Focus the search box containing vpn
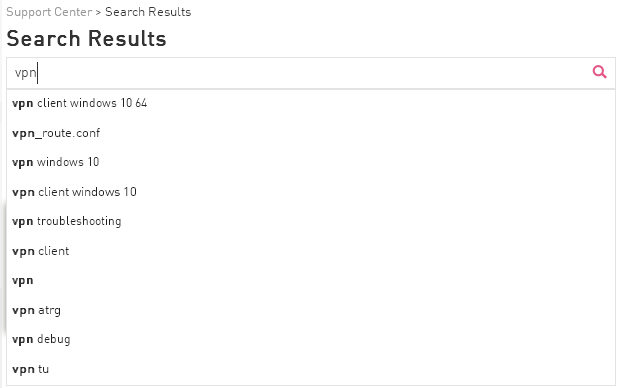 (x=311, y=73)
